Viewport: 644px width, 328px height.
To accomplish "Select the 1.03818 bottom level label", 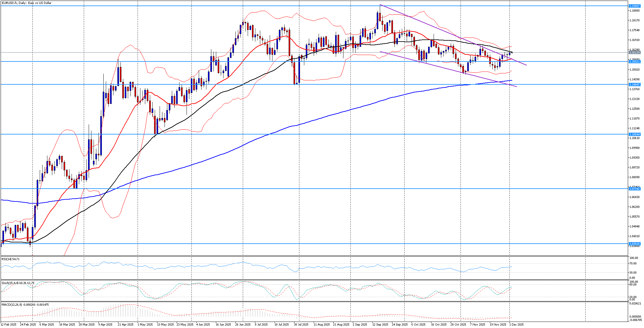I will [x=634, y=244].
